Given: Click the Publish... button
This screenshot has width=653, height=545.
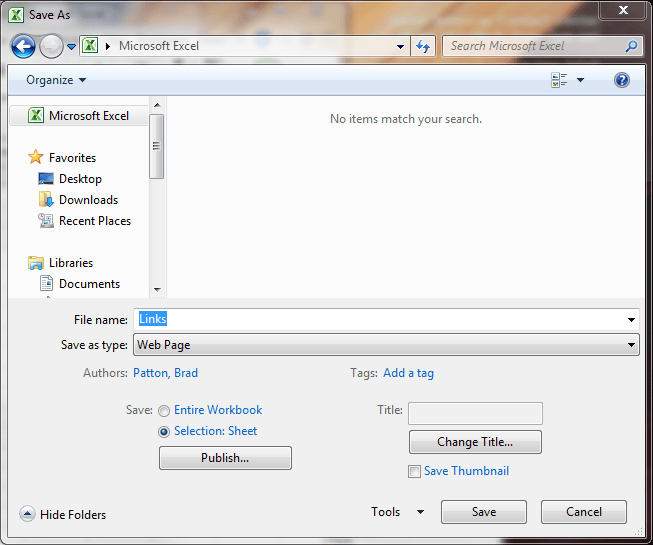Looking at the screenshot, I should (x=225, y=458).
